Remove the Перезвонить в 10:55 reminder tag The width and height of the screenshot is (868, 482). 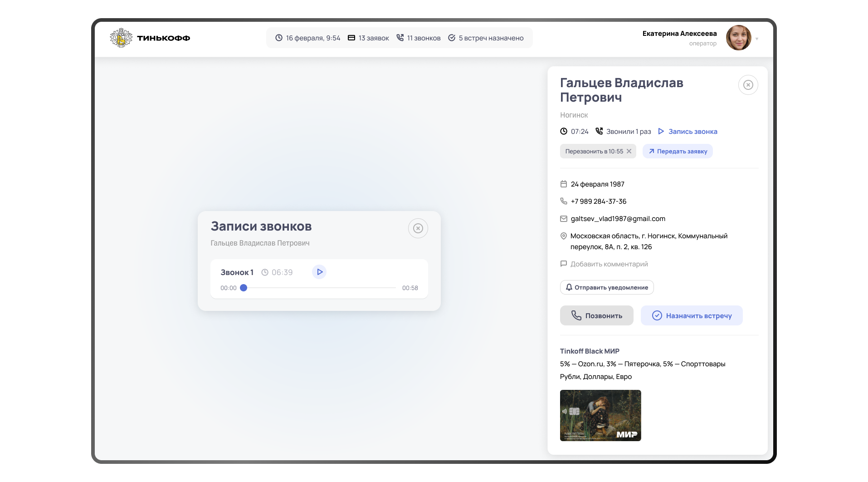pos(629,151)
